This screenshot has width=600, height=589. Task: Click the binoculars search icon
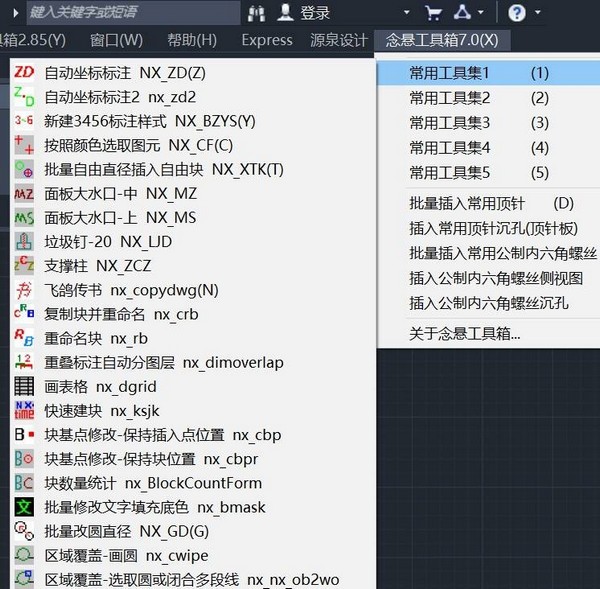click(x=256, y=13)
